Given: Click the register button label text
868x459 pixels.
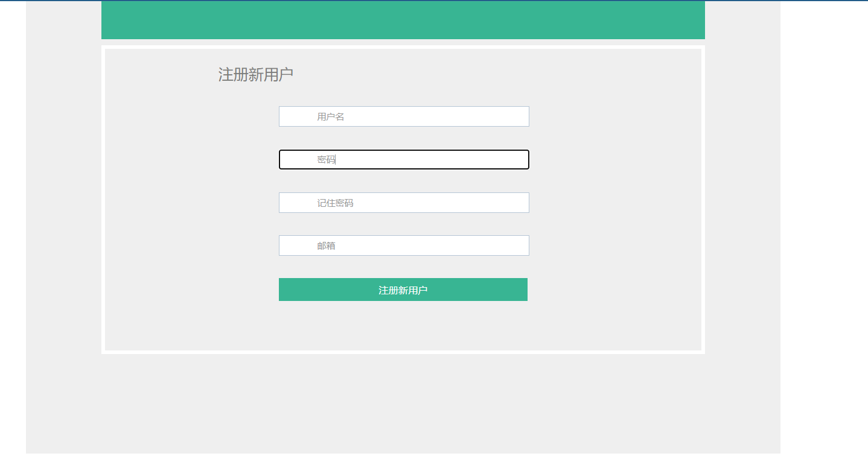Looking at the screenshot, I should (403, 290).
